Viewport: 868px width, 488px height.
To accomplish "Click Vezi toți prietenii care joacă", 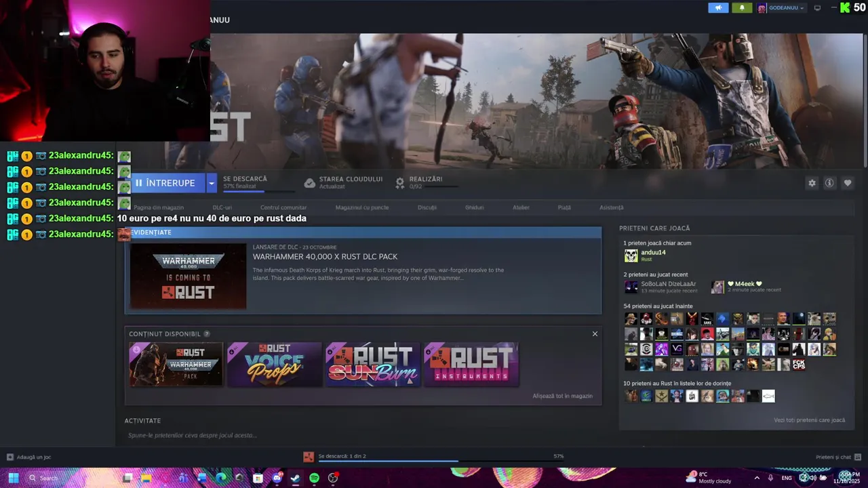I will [810, 420].
